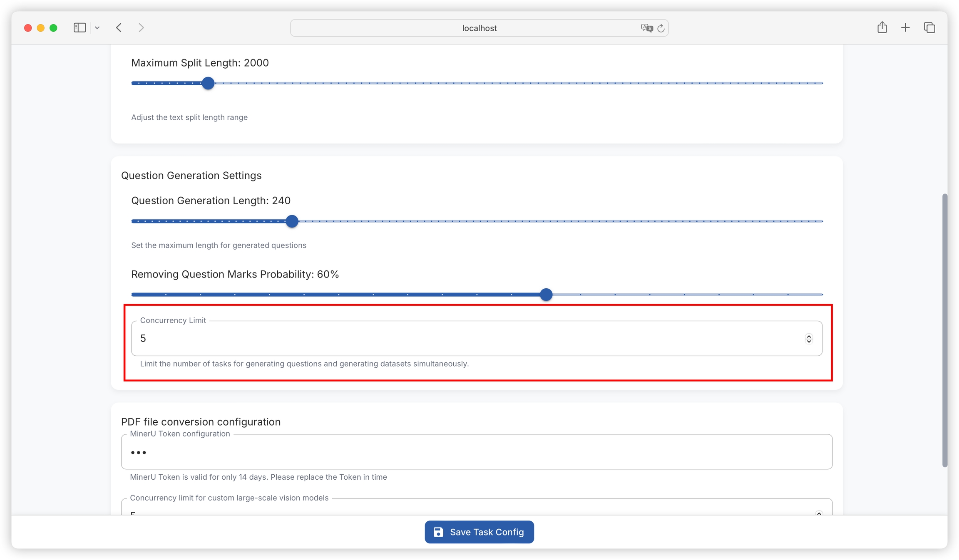959x560 pixels.
Task: Click MinerU Token configuration field
Action: tap(477, 452)
